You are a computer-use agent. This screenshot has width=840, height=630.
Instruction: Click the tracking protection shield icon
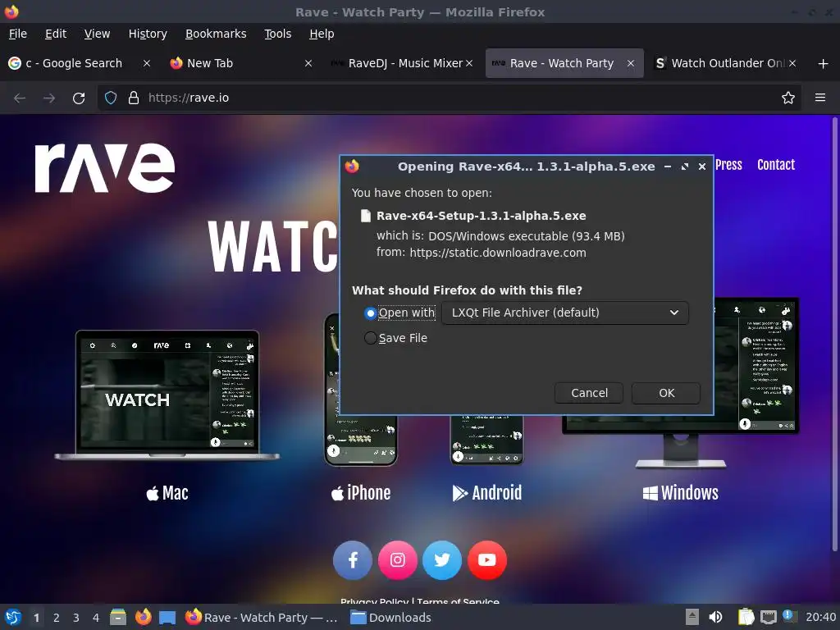click(111, 98)
